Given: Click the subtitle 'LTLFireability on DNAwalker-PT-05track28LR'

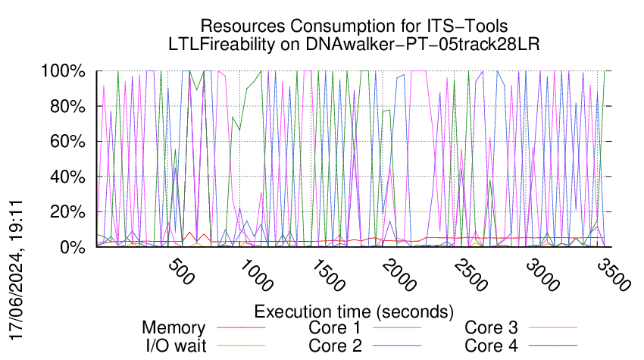Looking at the screenshot, I should point(354,44).
